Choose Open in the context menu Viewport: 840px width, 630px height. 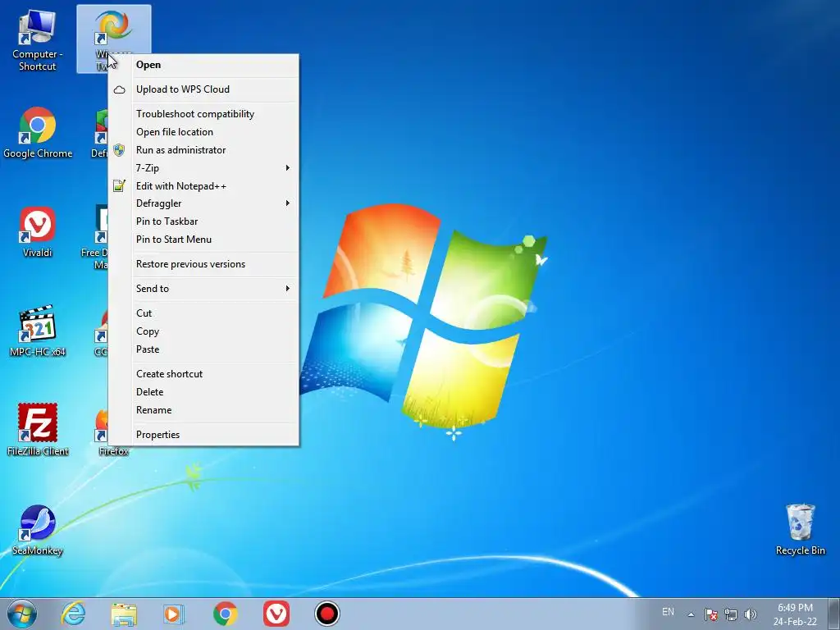point(203,65)
